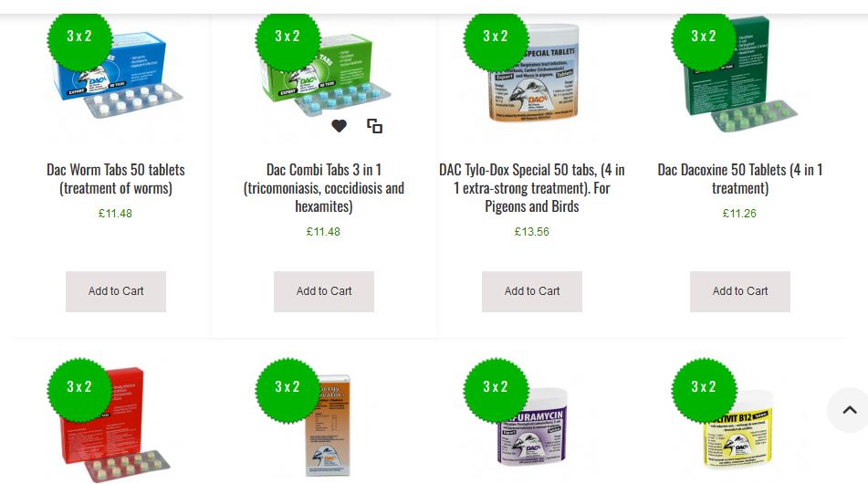This screenshot has height=484, width=868.
Task: Add Dac Dacoxine 50 Tablets to cart
Action: tap(740, 291)
